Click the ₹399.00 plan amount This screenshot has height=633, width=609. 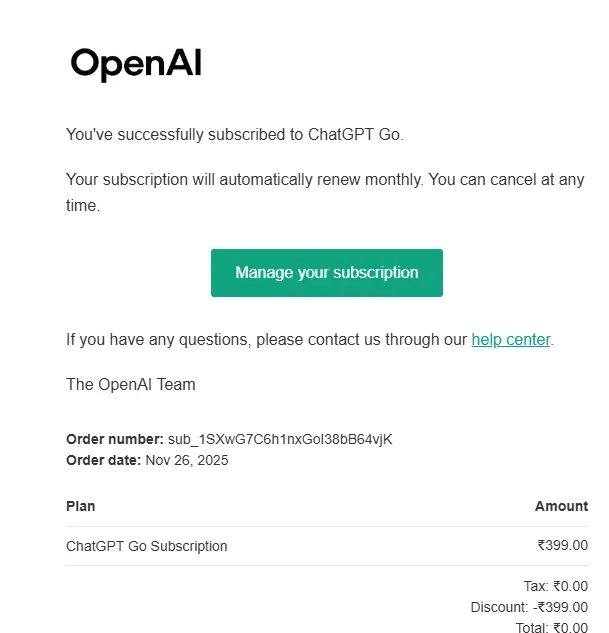pos(563,545)
